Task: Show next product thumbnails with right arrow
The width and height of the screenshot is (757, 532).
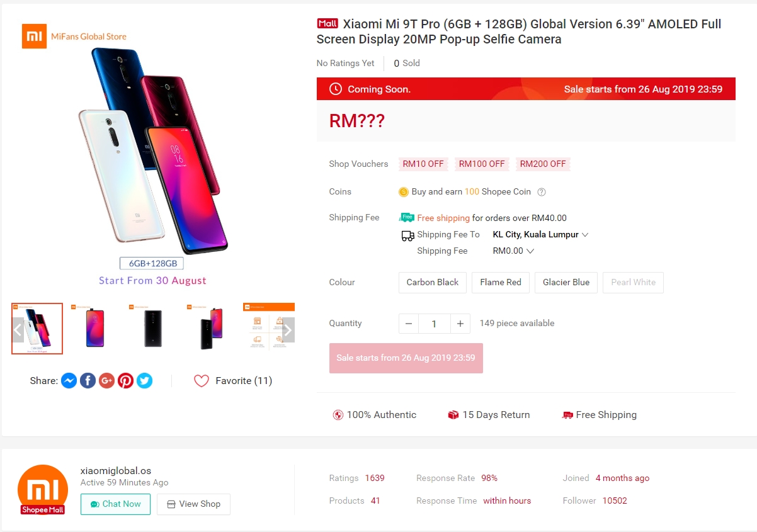Action: click(287, 329)
